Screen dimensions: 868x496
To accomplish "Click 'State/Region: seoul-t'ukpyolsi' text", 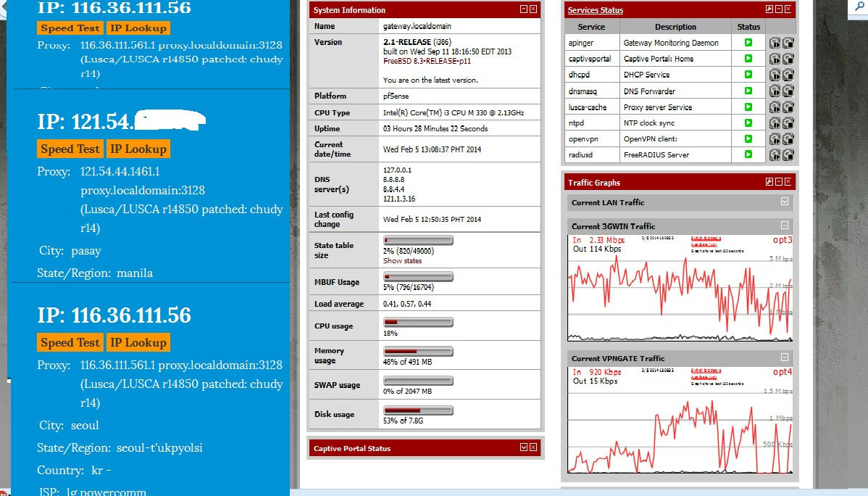I will click(x=120, y=448).
